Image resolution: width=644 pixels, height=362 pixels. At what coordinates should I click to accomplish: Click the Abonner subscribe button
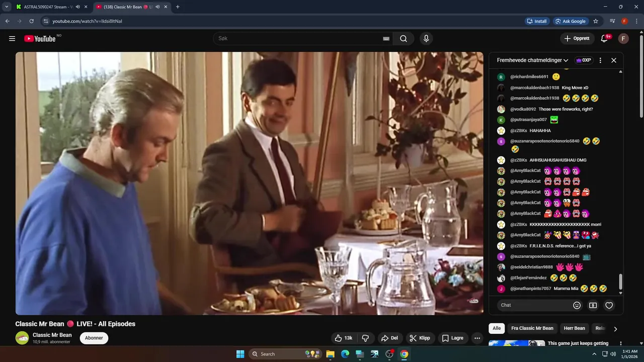(x=94, y=338)
